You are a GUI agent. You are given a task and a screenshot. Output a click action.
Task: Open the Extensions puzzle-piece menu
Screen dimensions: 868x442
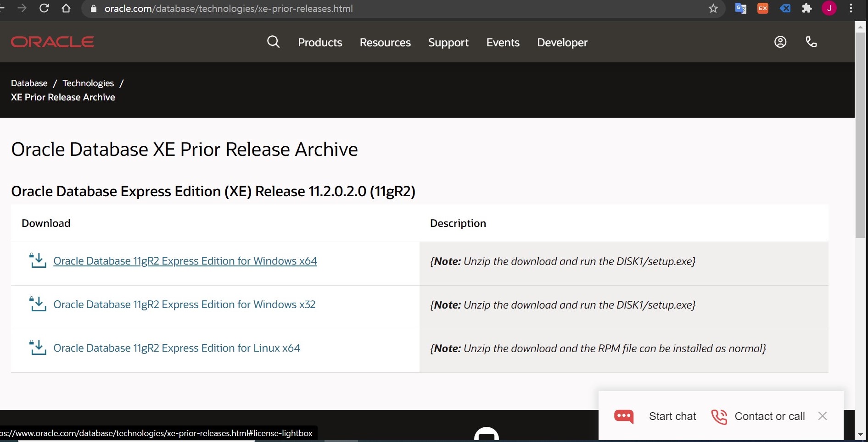[x=807, y=8]
